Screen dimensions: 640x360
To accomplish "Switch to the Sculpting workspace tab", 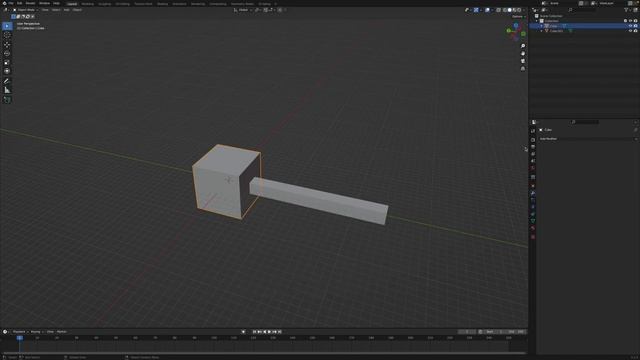I will 104,4.
